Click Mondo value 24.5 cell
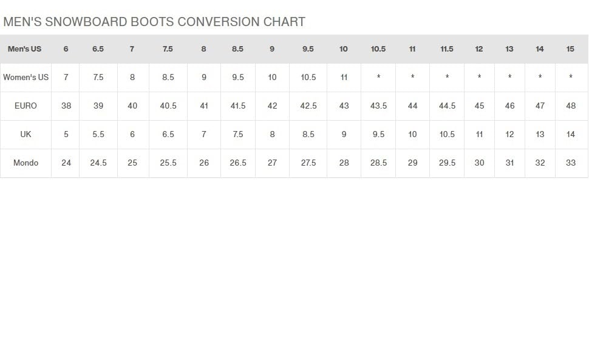 [98, 163]
